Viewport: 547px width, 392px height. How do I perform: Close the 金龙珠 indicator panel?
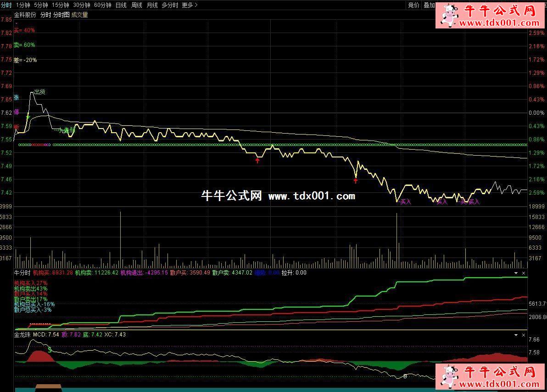pyautogui.click(x=523, y=335)
